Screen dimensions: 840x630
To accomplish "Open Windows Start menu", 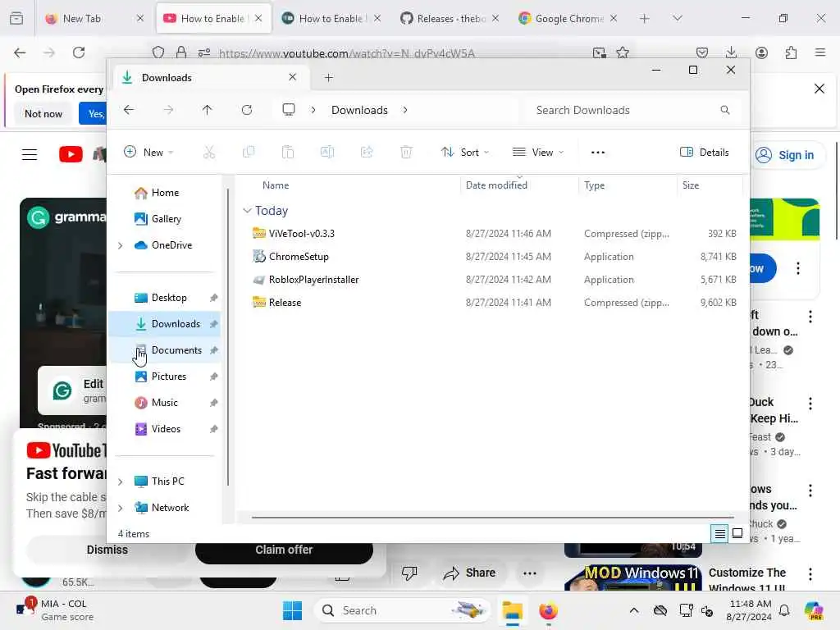I will click(293, 610).
